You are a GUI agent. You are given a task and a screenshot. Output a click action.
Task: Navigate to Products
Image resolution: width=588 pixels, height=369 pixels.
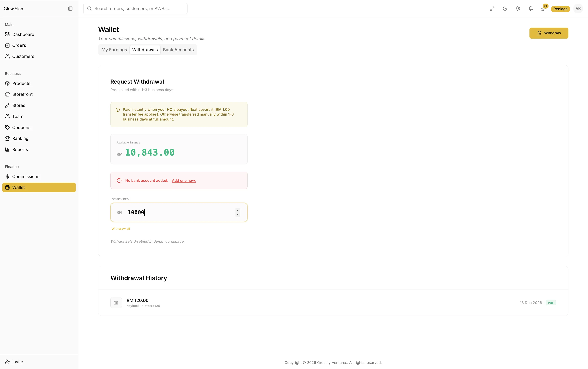tap(39, 83)
